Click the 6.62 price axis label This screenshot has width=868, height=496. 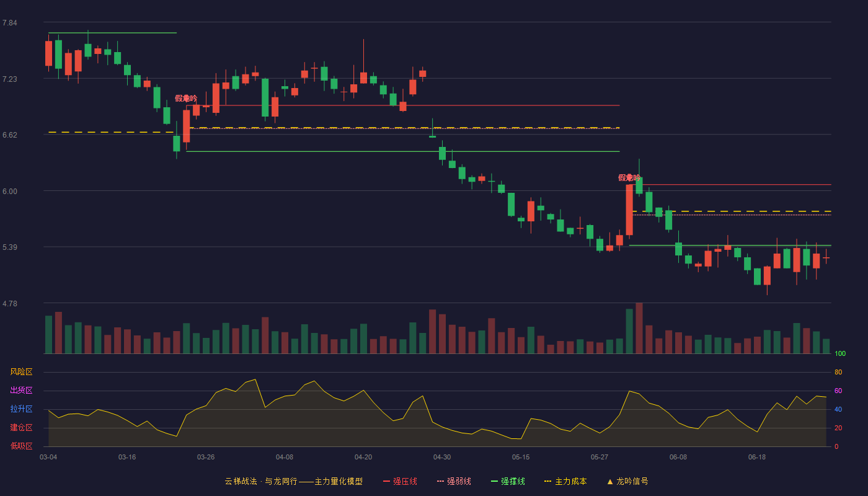pos(10,135)
